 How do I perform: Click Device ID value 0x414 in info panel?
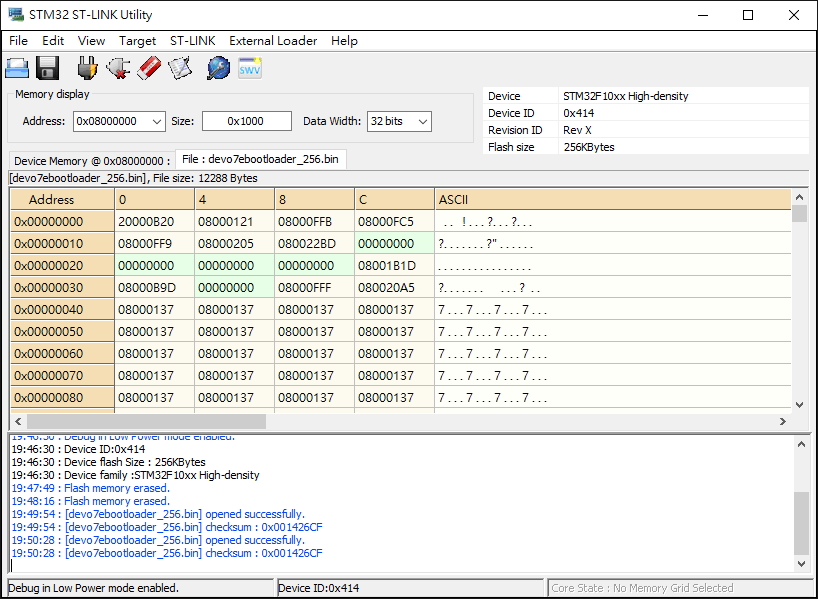(x=579, y=113)
